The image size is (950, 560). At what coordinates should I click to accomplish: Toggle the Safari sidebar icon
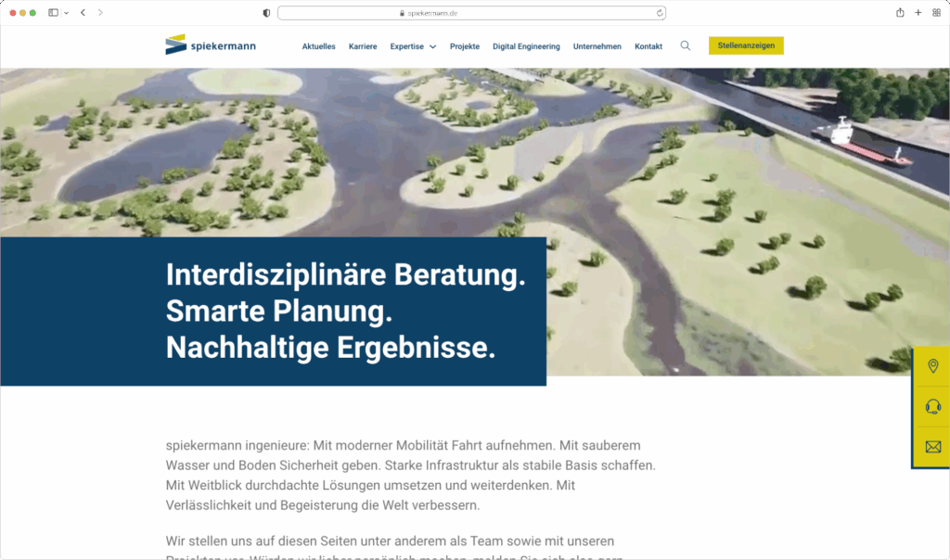point(53,13)
